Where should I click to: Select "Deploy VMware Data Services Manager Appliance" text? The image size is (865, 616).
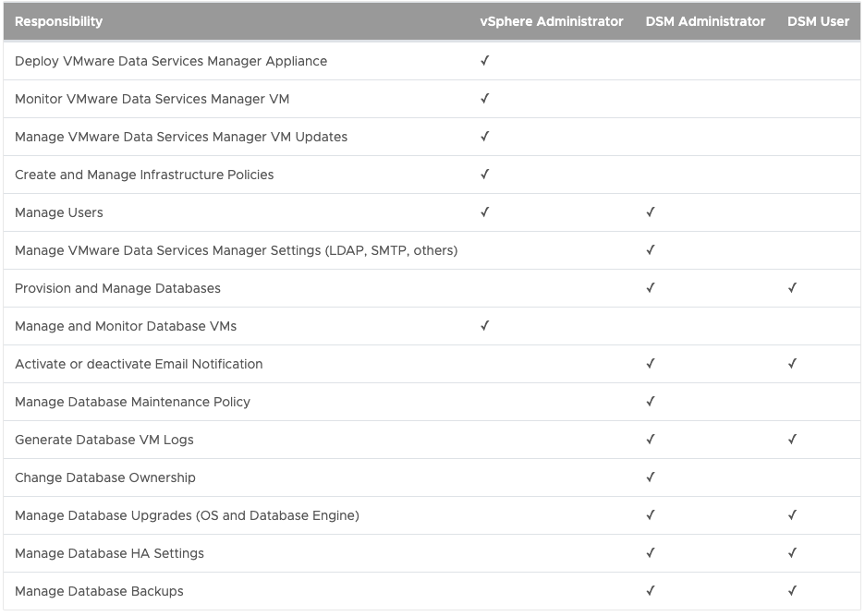[x=171, y=61]
